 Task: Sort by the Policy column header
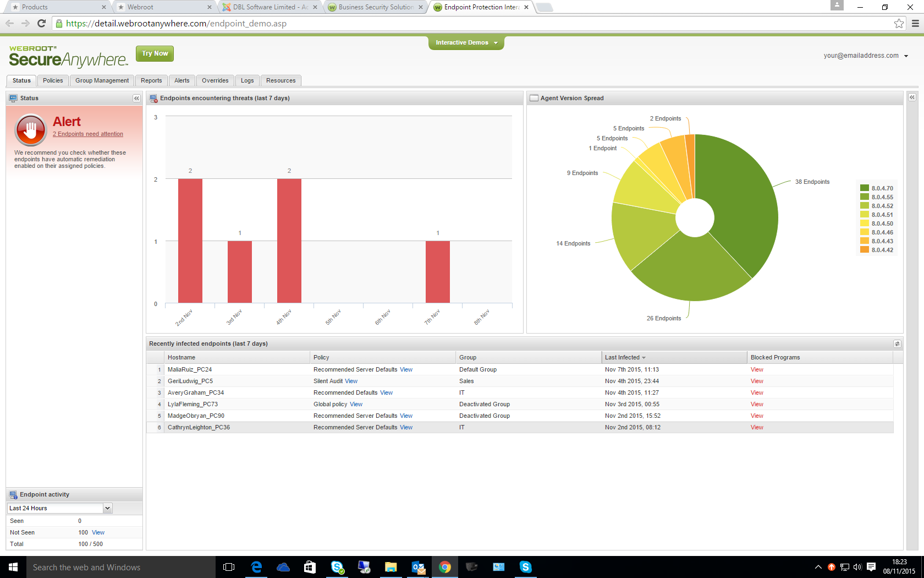click(383, 357)
